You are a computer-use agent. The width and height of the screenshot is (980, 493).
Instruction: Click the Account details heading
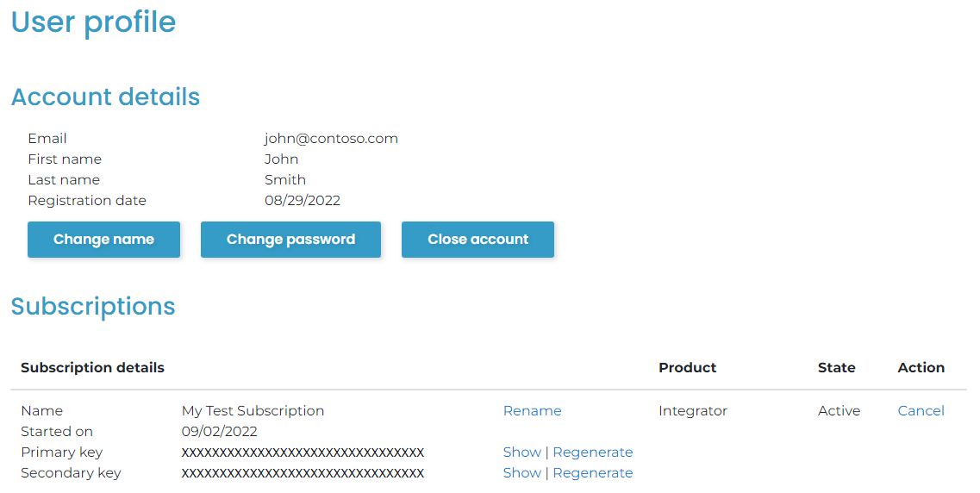coord(105,97)
